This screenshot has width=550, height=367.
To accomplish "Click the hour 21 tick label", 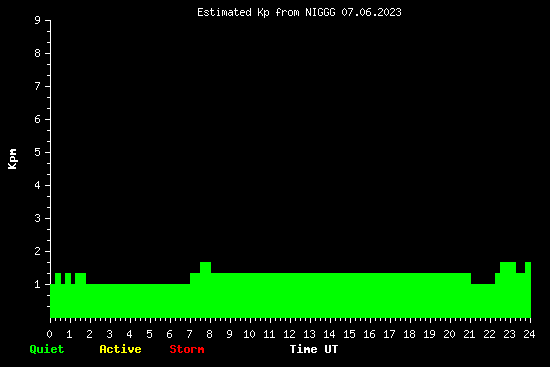I will click(469, 334).
